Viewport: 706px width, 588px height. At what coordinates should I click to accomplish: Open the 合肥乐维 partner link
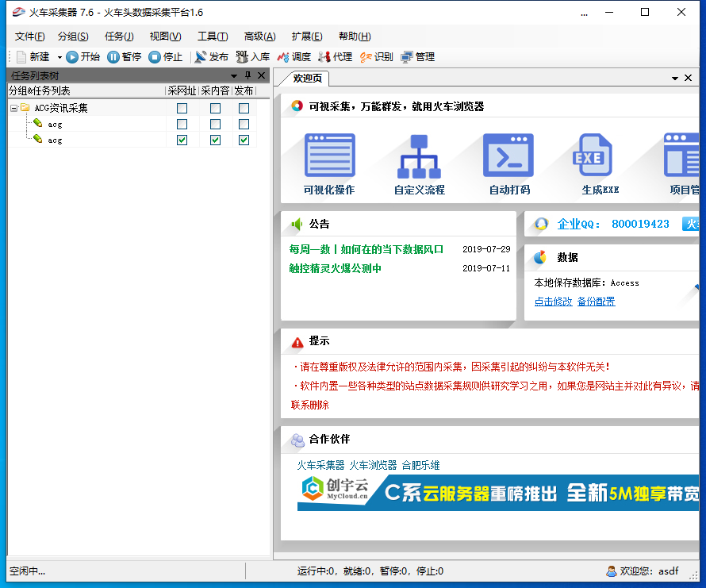pos(420,465)
